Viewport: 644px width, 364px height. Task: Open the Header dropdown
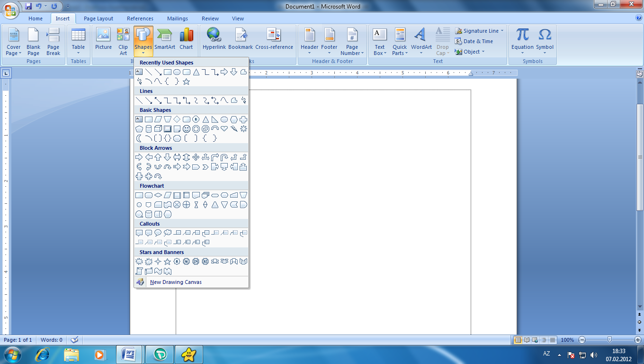[310, 42]
